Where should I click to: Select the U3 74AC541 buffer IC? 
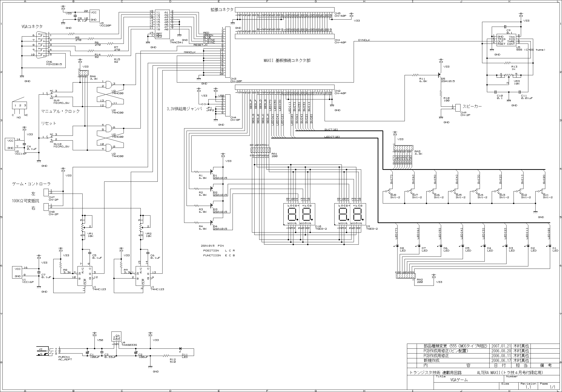(162, 24)
